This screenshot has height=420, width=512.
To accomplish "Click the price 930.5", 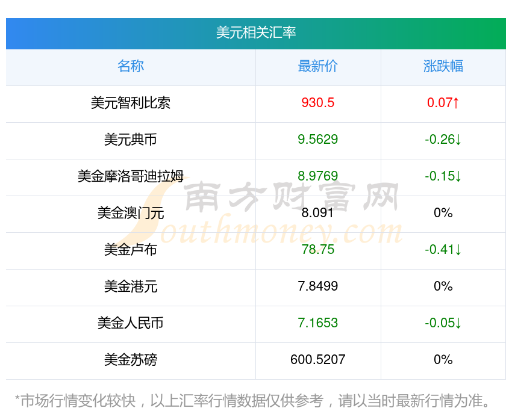I will tap(317, 103).
